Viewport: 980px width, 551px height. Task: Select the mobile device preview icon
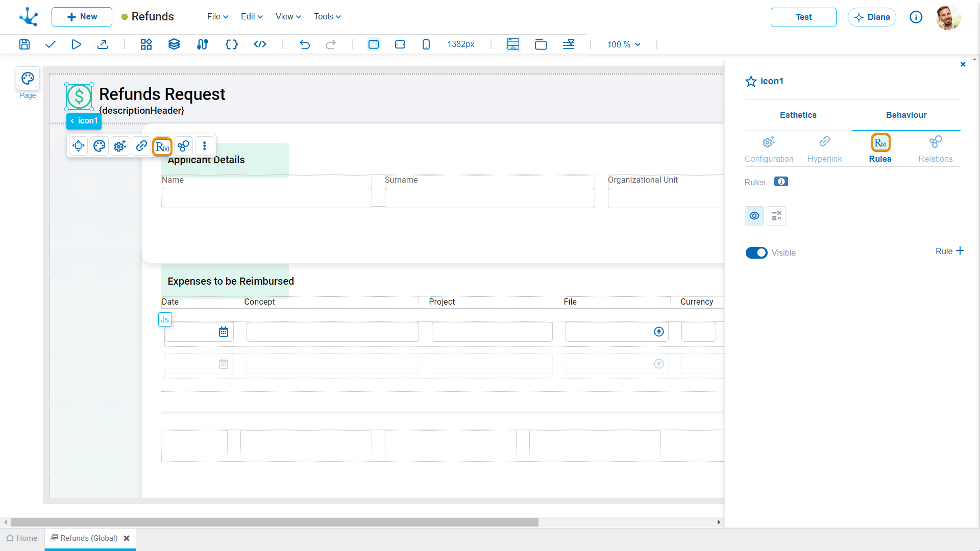click(426, 44)
